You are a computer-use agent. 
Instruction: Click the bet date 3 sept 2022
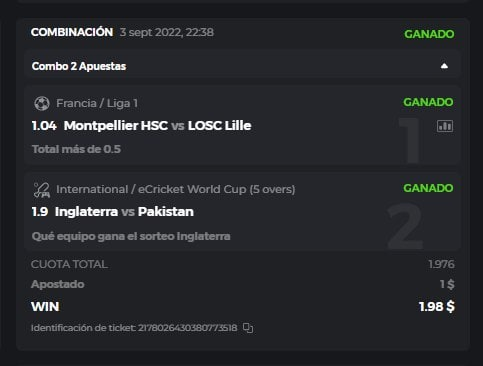tap(167, 32)
